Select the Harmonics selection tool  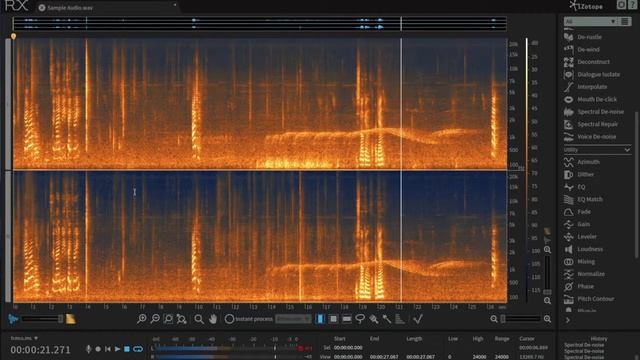pos(400,319)
